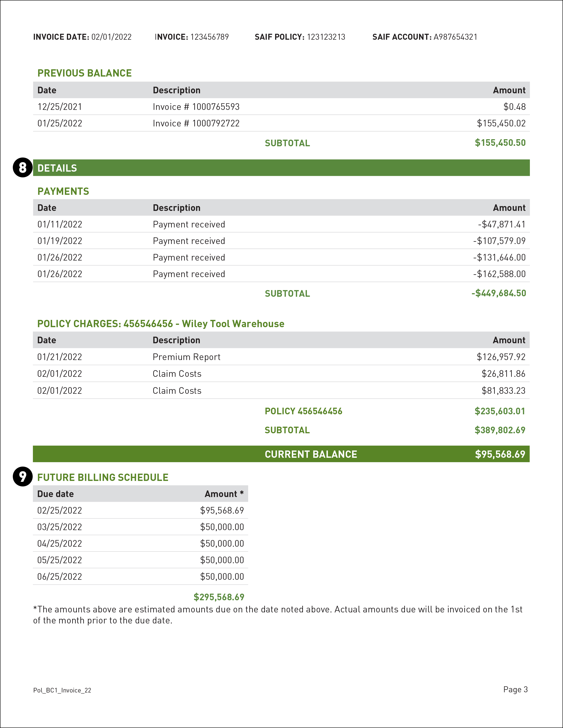Select Invoice # 1000765593 description
The height and width of the screenshot is (728, 563).
[196, 107]
